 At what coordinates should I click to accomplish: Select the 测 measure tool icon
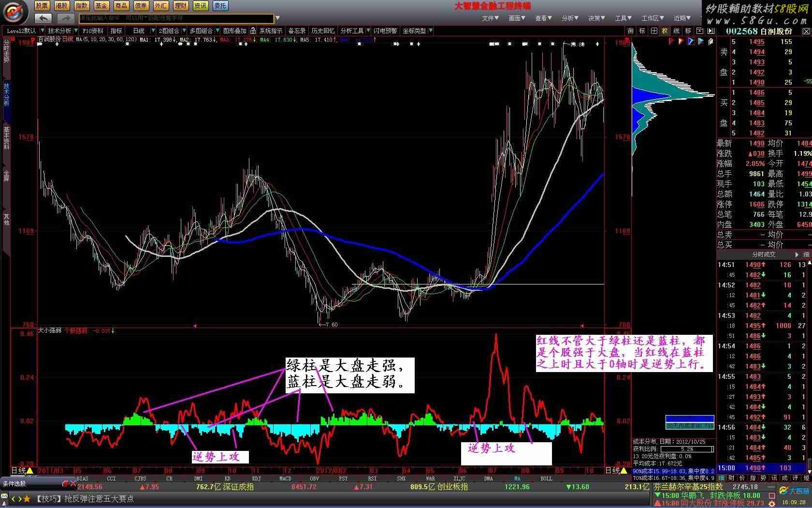tap(630, 30)
